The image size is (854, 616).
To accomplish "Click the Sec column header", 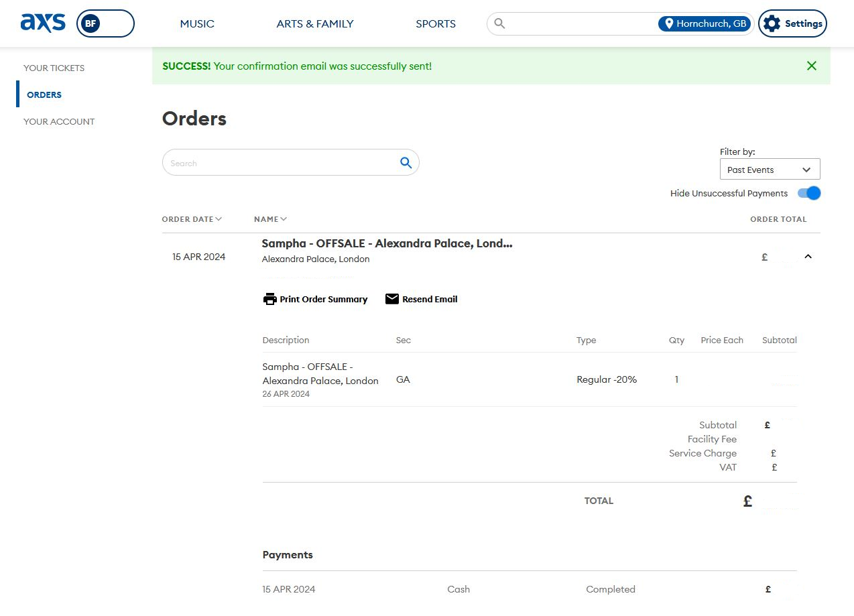I will (404, 340).
